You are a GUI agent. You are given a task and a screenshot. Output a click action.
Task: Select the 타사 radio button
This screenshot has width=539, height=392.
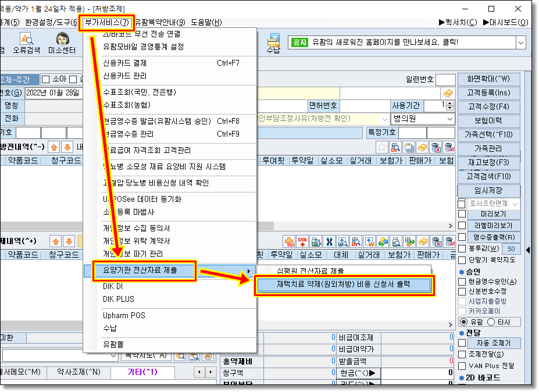pyautogui.click(x=490, y=322)
